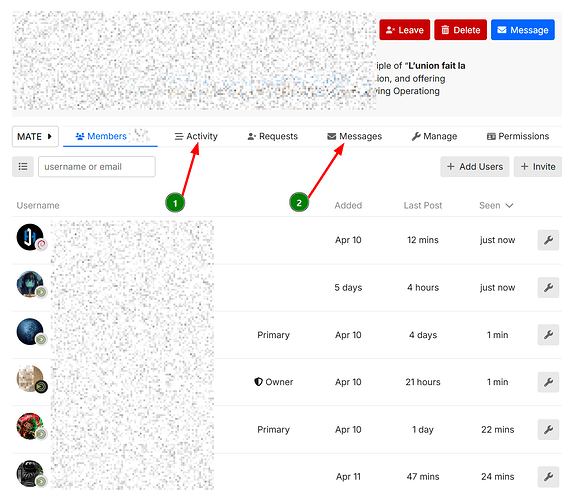The image size is (569, 500).
Task: Click the Add Users button
Action: 475,167
